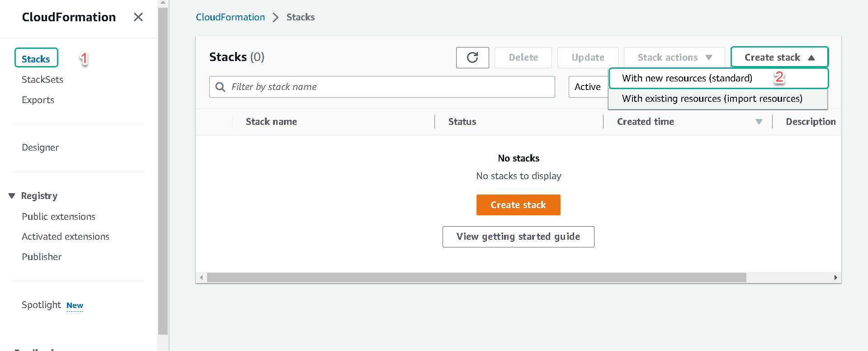Open the Exports page
The image size is (868, 351).
38,100
